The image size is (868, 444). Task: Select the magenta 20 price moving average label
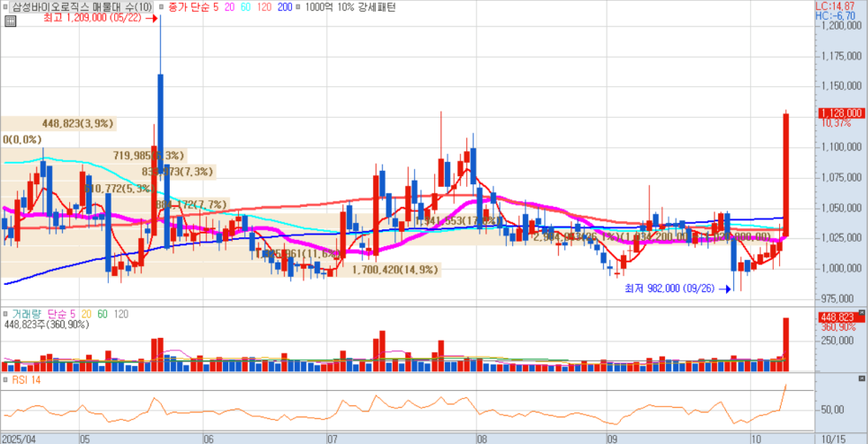pyautogui.click(x=230, y=8)
